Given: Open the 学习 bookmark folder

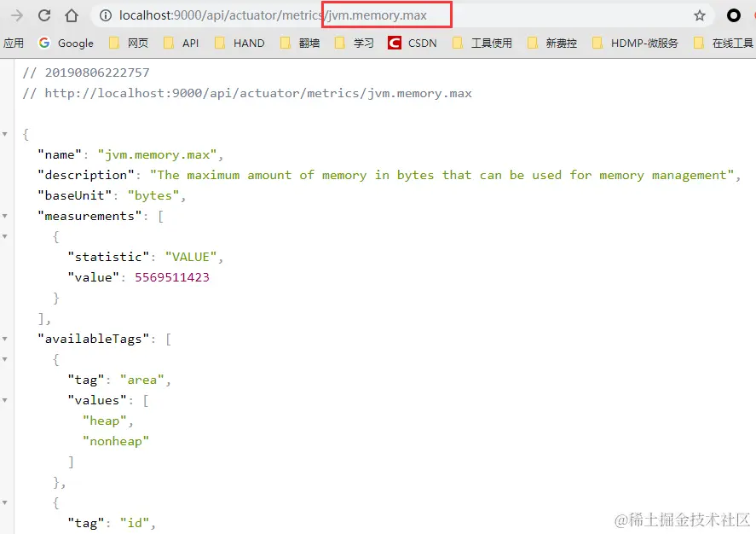Looking at the screenshot, I should pos(355,43).
